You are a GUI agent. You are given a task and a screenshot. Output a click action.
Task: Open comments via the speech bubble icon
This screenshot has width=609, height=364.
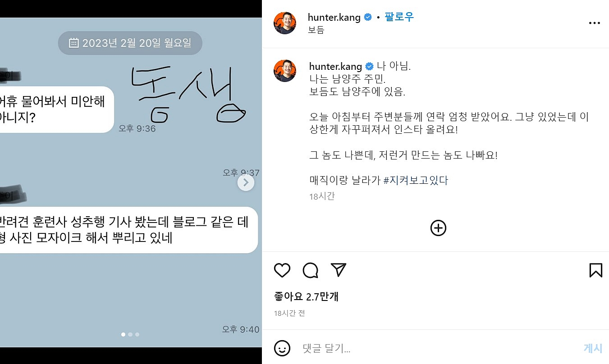[311, 270]
